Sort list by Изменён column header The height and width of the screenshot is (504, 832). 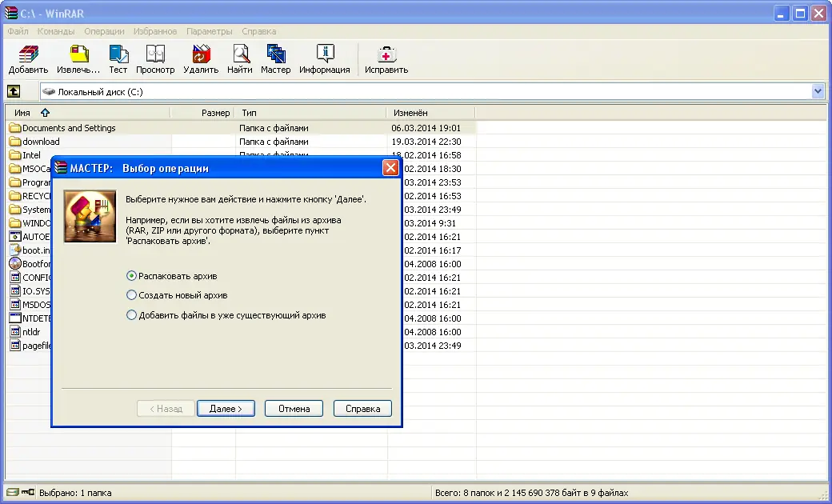click(431, 113)
